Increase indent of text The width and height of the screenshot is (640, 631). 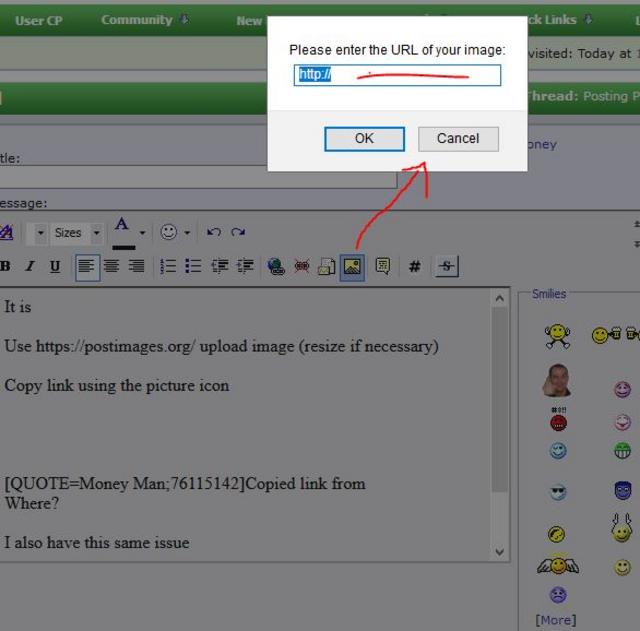tap(245, 266)
